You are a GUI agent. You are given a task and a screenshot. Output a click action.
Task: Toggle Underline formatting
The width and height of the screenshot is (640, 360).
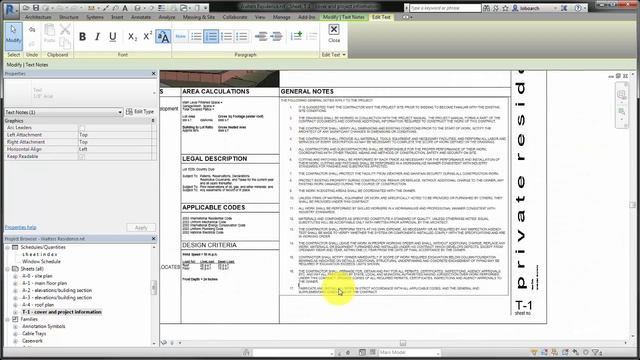113,36
